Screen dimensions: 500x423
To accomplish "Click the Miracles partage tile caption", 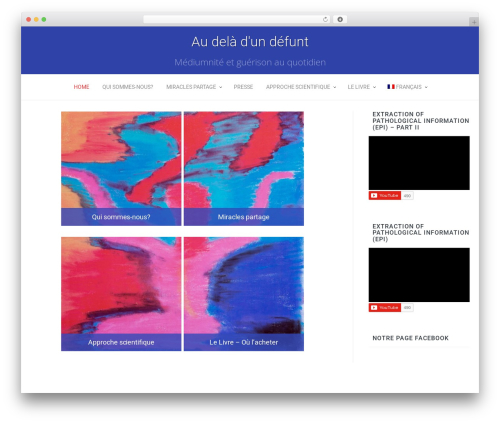I will click(244, 217).
